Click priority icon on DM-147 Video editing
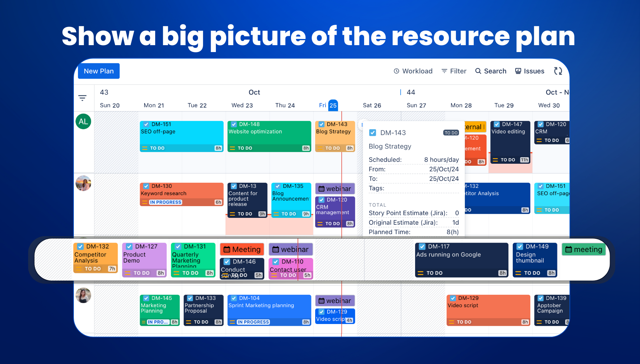Screen dimensions: 640x364 [496, 160]
